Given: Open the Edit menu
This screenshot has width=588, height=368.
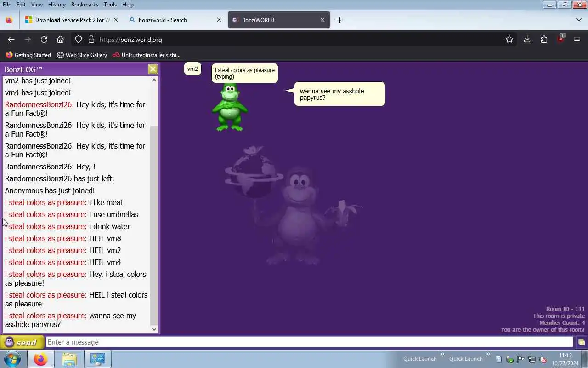Looking at the screenshot, I should point(21,5).
